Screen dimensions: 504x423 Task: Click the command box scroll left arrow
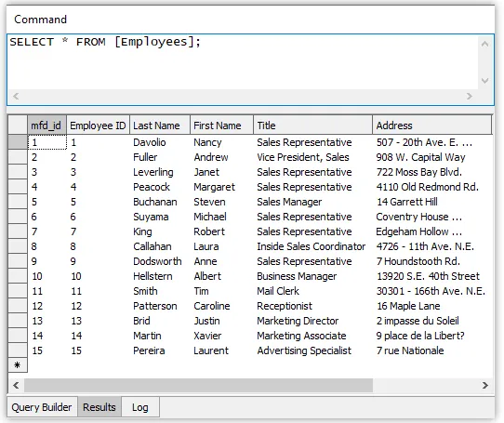click(x=16, y=96)
